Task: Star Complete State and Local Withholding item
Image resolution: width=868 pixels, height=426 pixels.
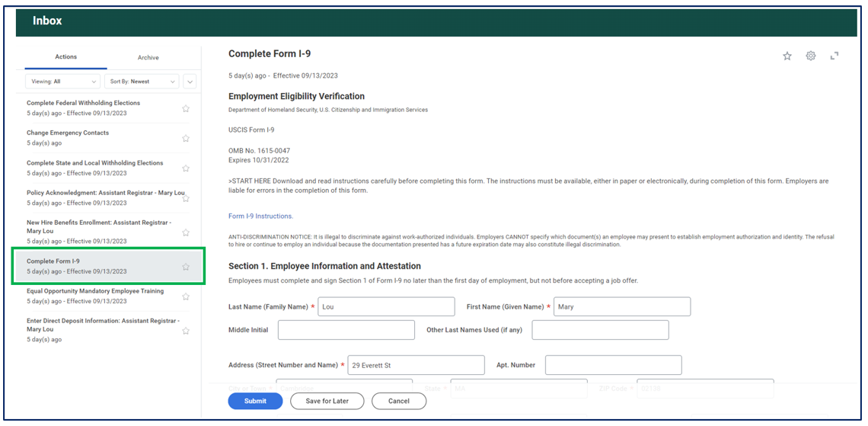Action: [x=186, y=168]
